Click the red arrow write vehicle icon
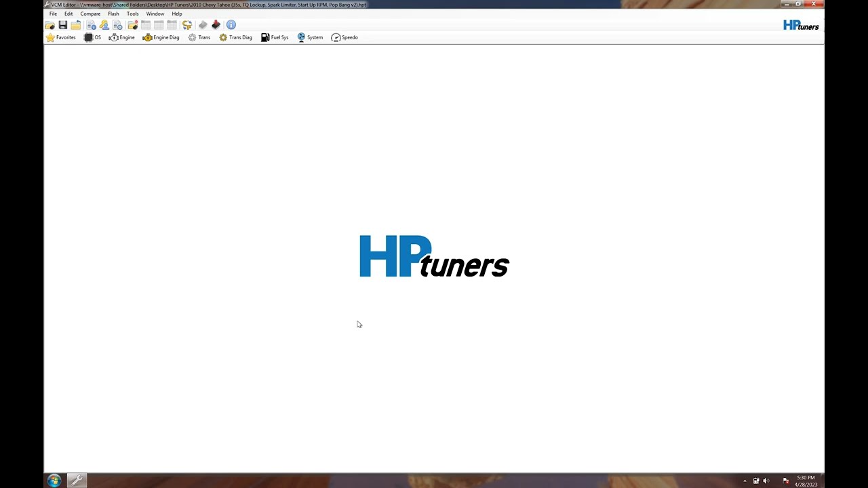The image size is (868, 488). pyautogui.click(x=216, y=25)
